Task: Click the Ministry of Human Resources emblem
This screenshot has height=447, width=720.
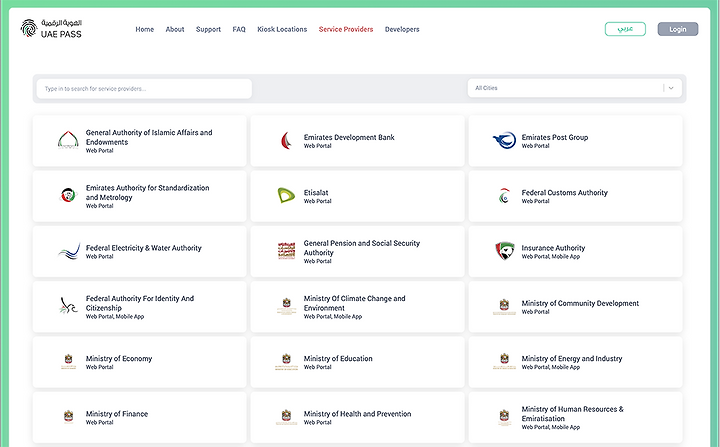Action: [x=504, y=417]
